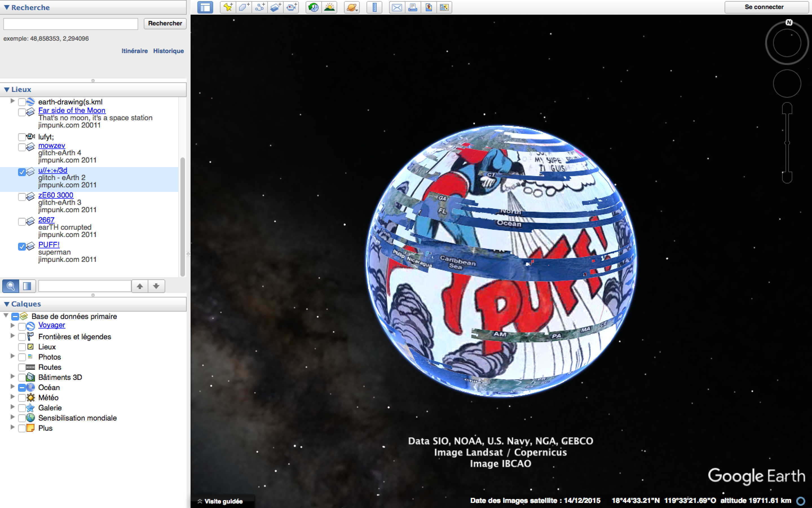Open the ruler measuring tool
This screenshot has height=508, width=812.
(x=374, y=7)
